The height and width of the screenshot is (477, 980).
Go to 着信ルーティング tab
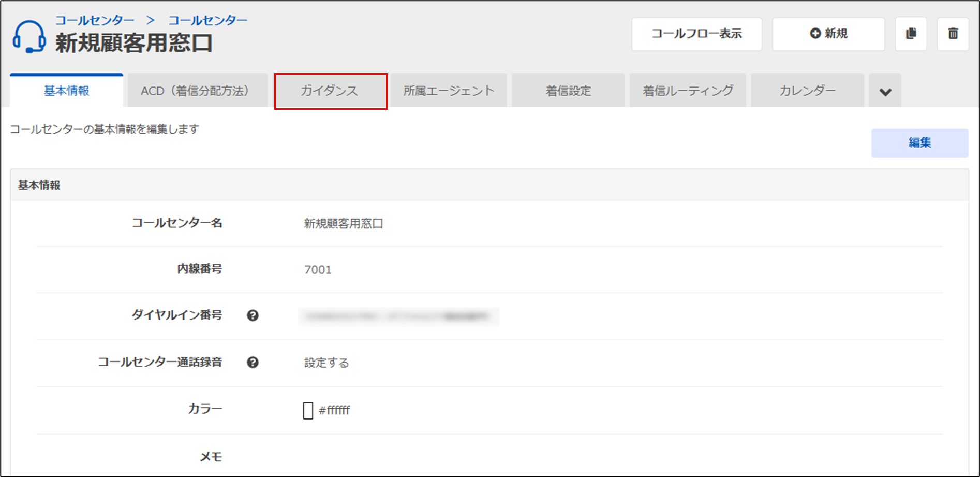point(688,91)
